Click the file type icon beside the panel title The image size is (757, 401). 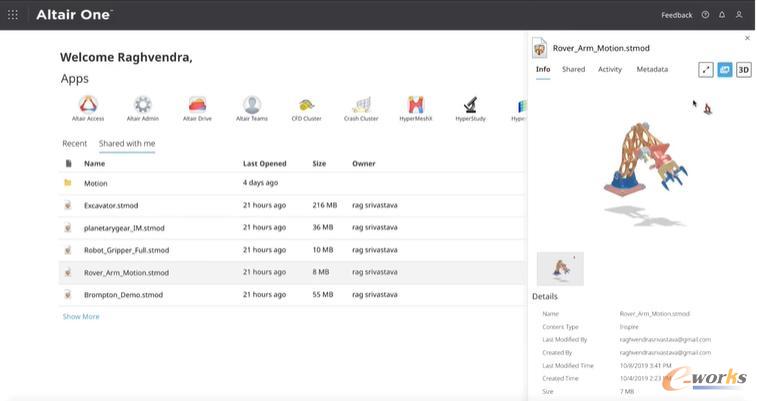(539, 48)
